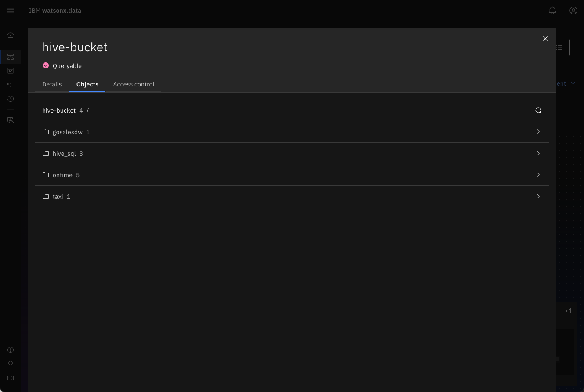Click the ontime folder icon
The height and width of the screenshot is (392, 584).
tap(46, 175)
